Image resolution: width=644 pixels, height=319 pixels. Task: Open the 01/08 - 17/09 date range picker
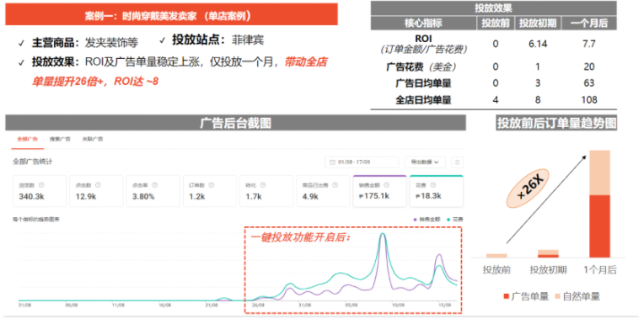[x=362, y=162]
